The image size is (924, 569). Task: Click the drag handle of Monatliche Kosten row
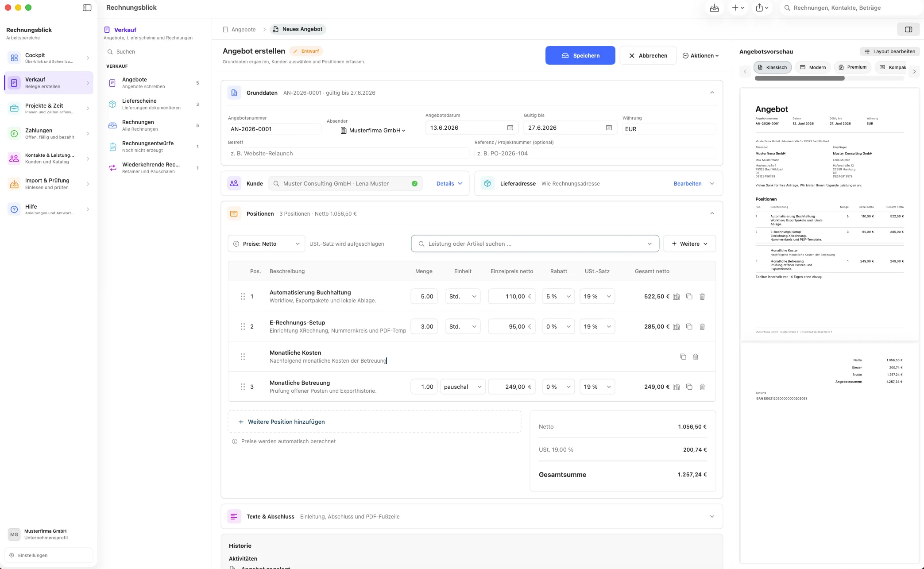tap(243, 357)
